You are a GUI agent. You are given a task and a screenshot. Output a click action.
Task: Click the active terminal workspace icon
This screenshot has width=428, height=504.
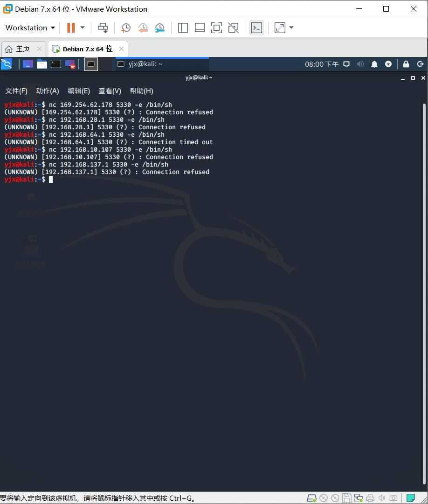click(91, 64)
